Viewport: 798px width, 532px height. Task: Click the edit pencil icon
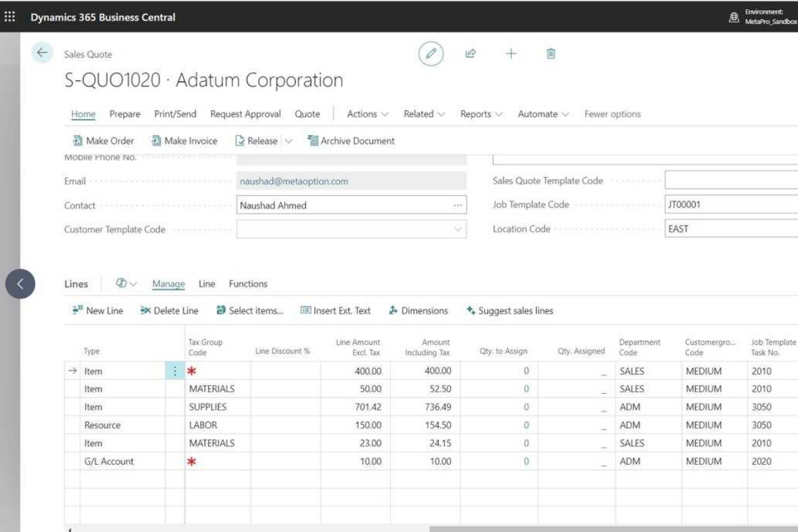431,54
